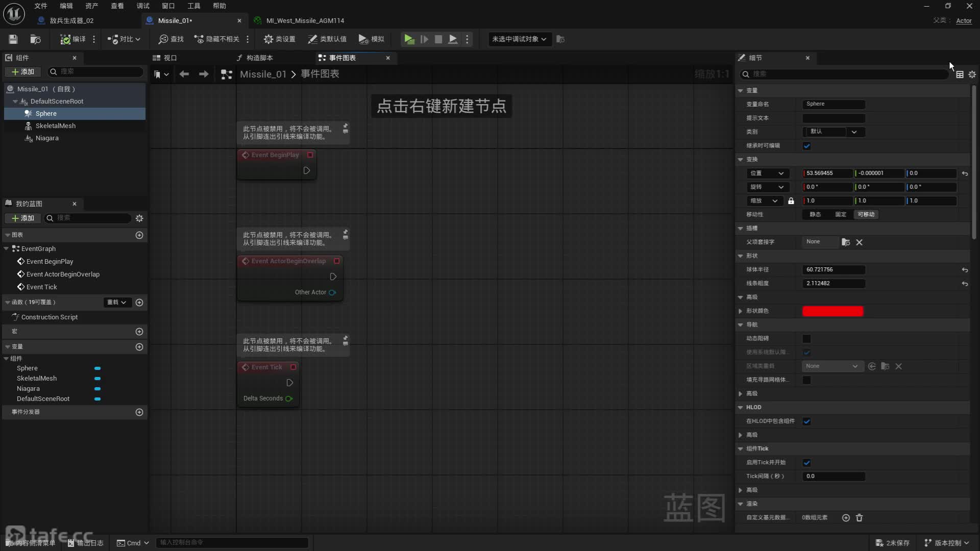980x551 pixels.
Task: Select 可移动 mobility button
Action: click(866, 215)
